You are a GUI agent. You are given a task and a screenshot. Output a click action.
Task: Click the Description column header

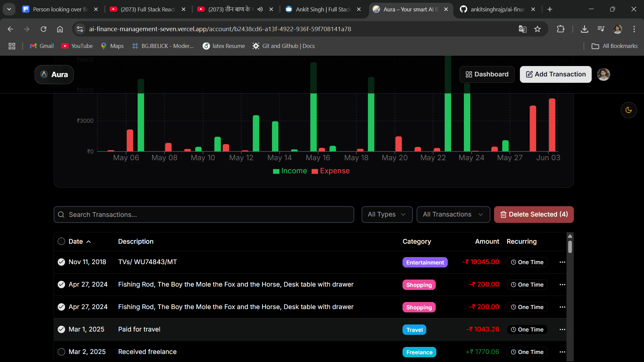point(136,241)
